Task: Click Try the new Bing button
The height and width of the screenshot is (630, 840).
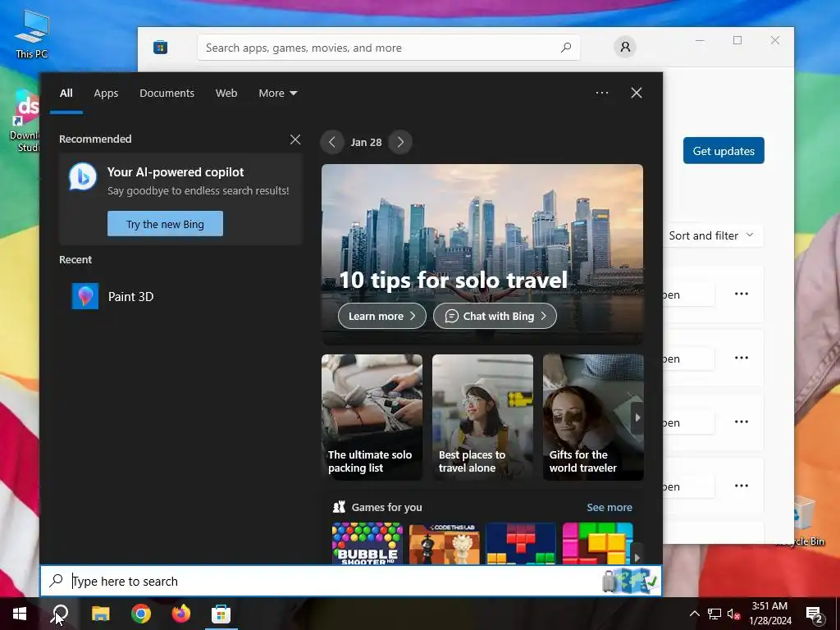Action: (x=165, y=224)
